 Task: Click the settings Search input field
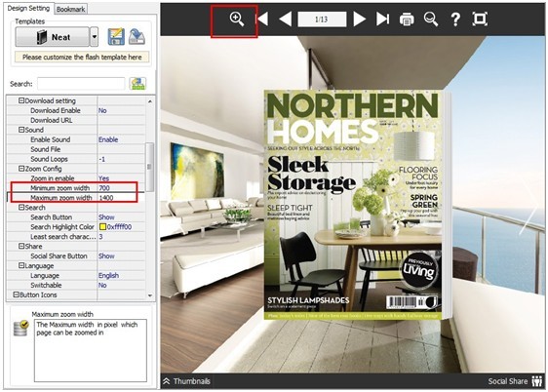click(x=81, y=84)
